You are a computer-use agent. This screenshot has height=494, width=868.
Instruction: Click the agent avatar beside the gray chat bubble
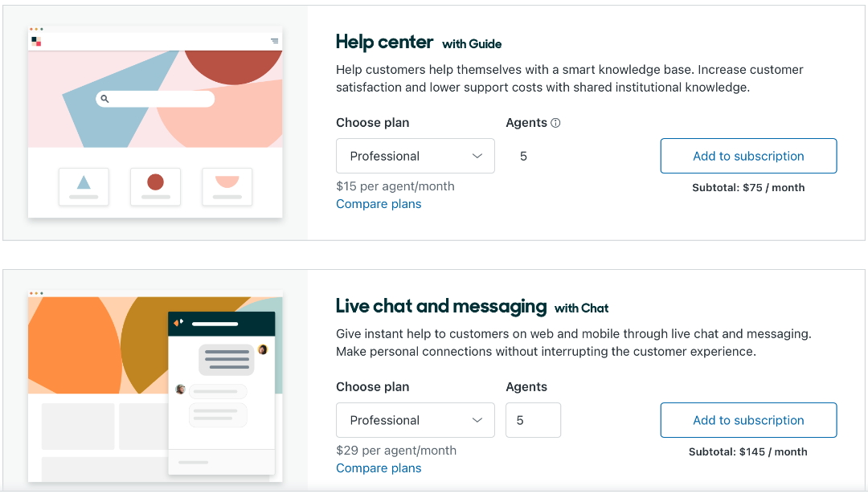click(x=262, y=349)
